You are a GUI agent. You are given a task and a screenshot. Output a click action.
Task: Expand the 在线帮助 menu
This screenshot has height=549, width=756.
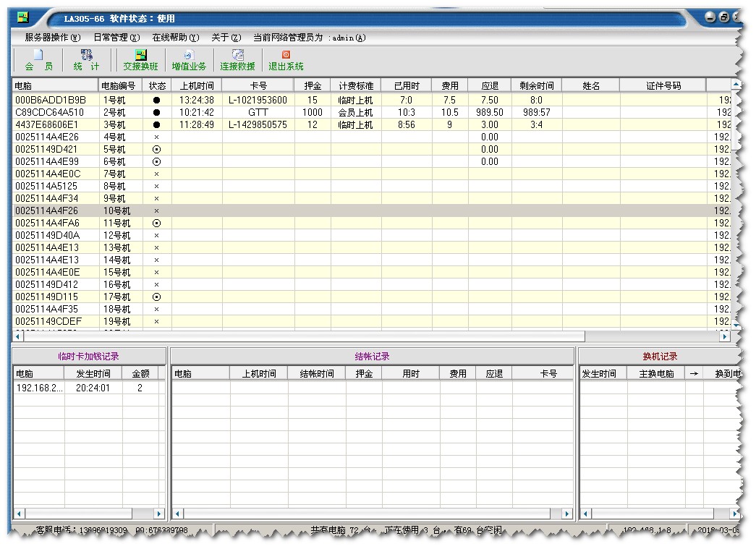click(175, 38)
